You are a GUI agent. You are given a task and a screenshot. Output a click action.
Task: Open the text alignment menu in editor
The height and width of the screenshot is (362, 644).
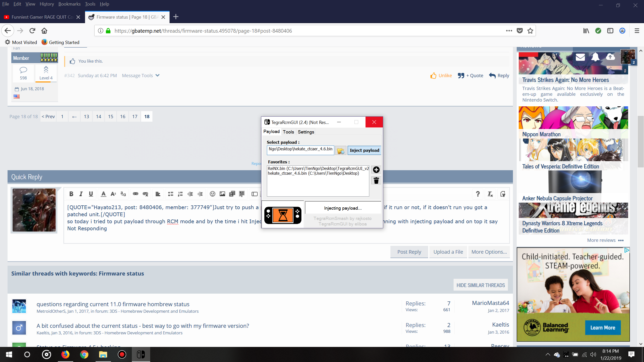coord(158,194)
